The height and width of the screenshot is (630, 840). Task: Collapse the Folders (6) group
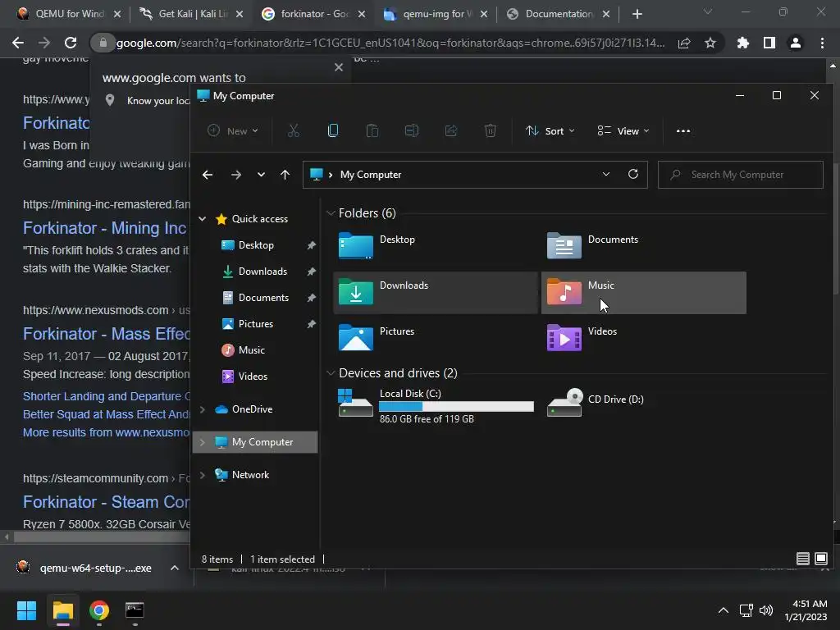(x=331, y=213)
